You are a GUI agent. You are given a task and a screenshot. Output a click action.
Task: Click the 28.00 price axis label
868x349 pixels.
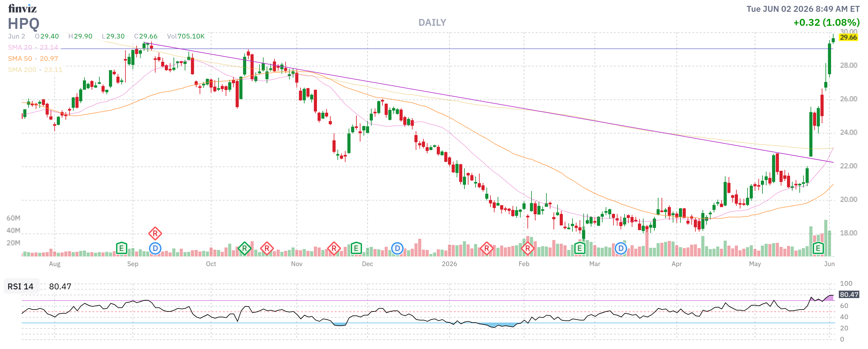point(848,65)
